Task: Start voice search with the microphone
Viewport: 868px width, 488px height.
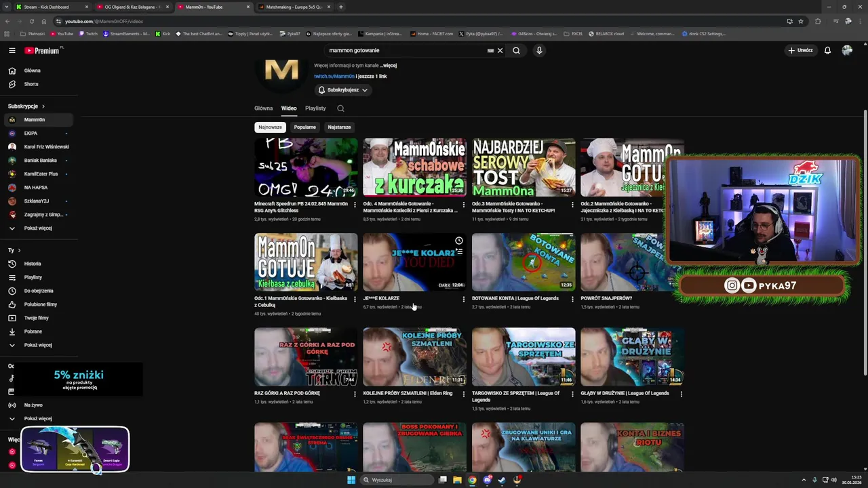Action: [539, 50]
